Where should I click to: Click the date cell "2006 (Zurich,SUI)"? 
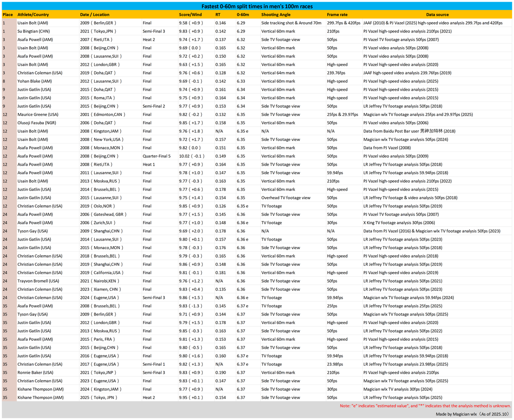click(98, 223)
